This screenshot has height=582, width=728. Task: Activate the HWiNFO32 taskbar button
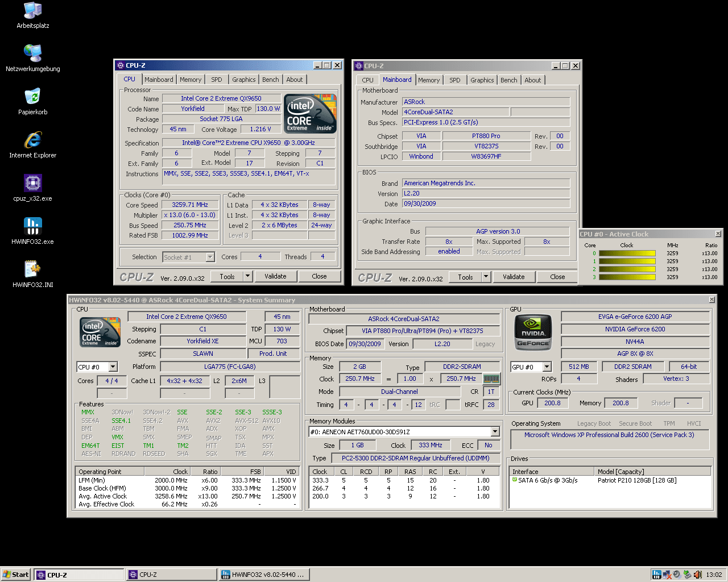(x=264, y=575)
